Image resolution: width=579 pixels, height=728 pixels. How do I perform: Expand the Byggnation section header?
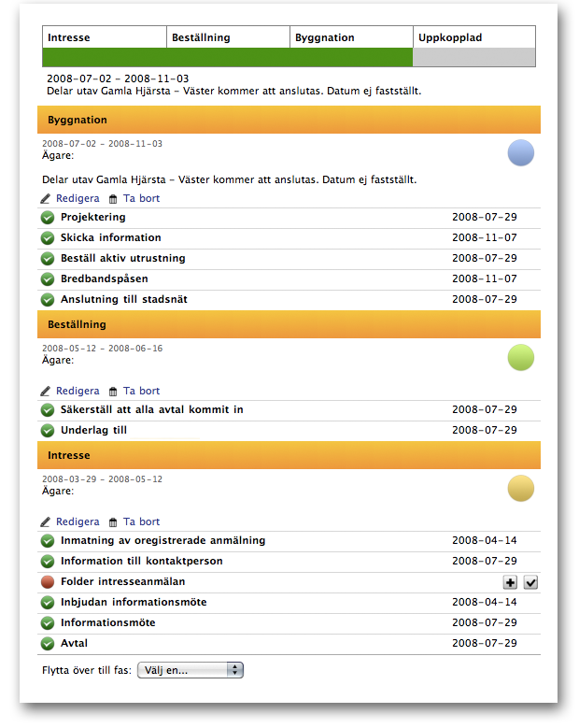(x=289, y=121)
